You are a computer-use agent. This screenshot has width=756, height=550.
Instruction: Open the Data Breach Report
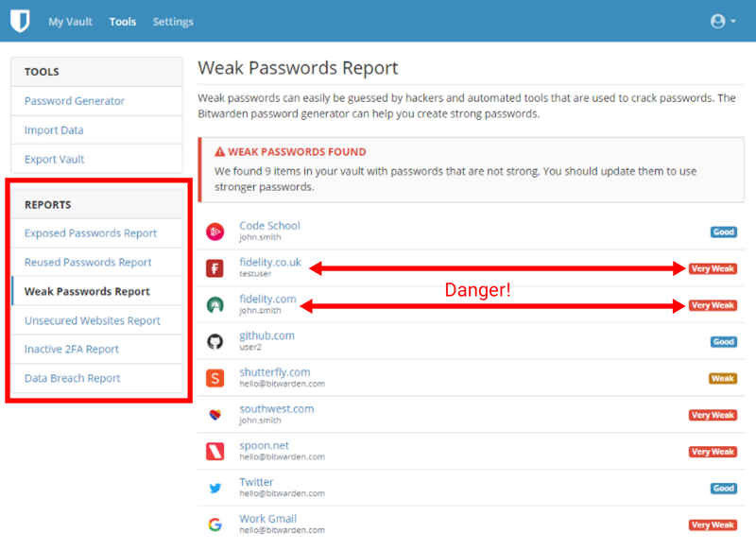click(x=73, y=378)
